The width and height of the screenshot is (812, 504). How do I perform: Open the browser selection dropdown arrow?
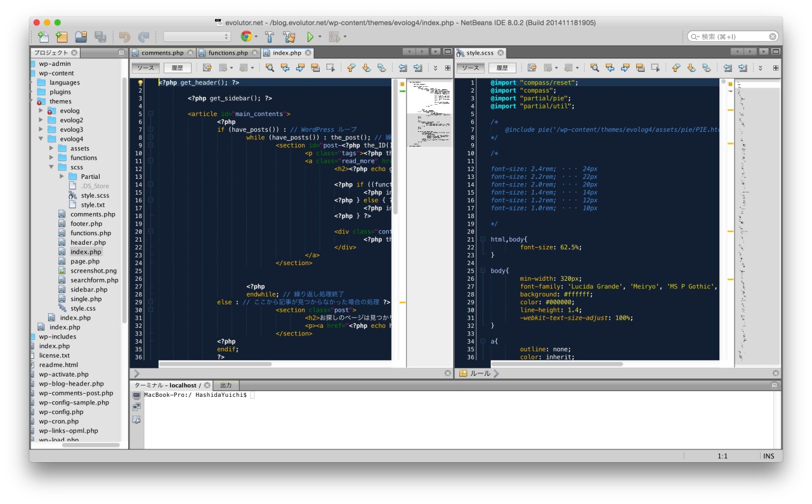(x=256, y=36)
